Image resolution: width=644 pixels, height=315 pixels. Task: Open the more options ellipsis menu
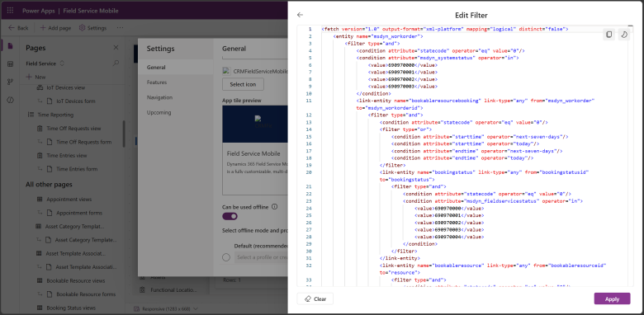click(120, 28)
